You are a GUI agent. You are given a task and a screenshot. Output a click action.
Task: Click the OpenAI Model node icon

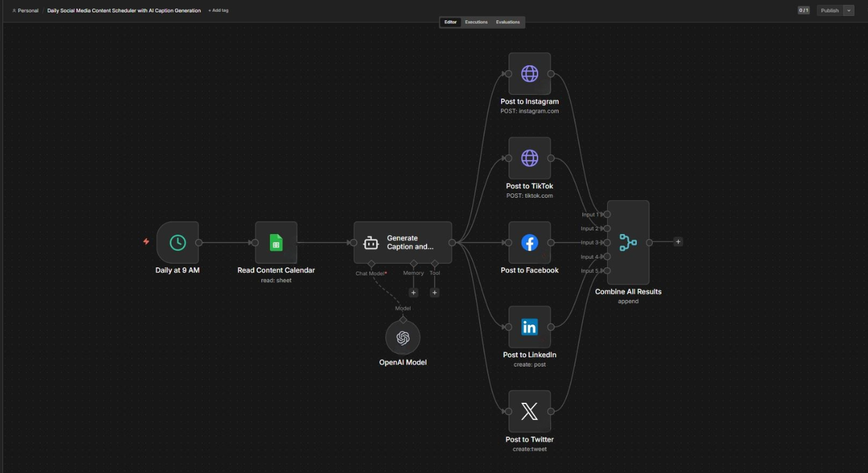(x=403, y=338)
